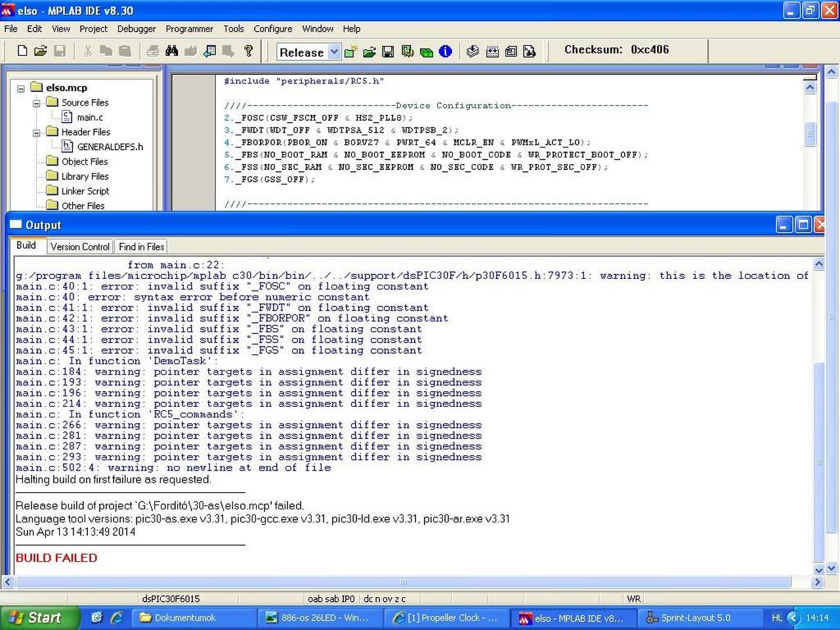Click the 'Halting build on first failure' line
Image resolution: width=840 pixels, height=630 pixels.
tap(114, 480)
